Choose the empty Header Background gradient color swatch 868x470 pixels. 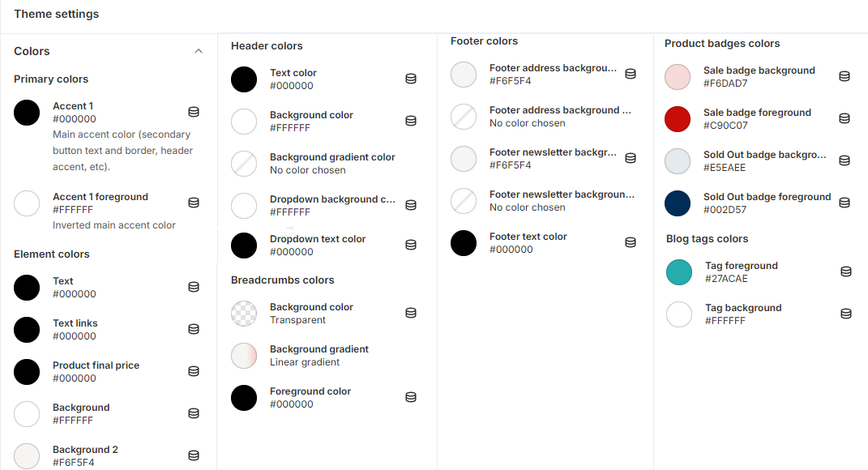244,164
